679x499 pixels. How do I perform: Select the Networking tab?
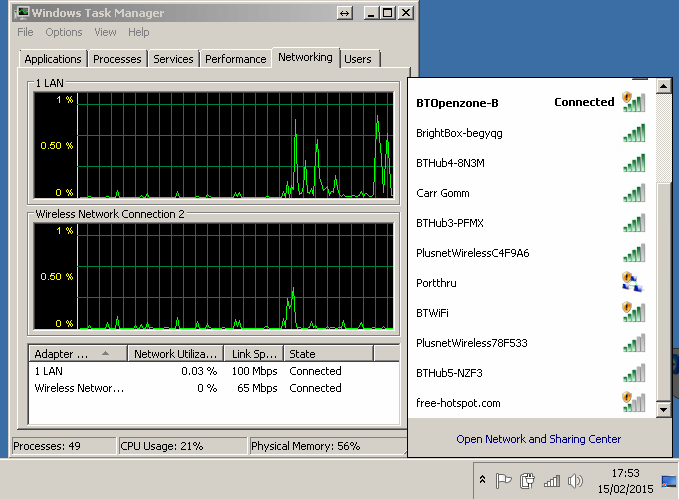pyautogui.click(x=305, y=57)
